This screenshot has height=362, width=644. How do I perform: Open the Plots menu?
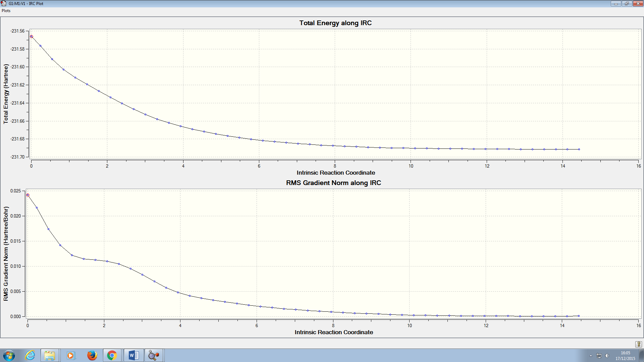pyautogui.click(x=6, y=11)
